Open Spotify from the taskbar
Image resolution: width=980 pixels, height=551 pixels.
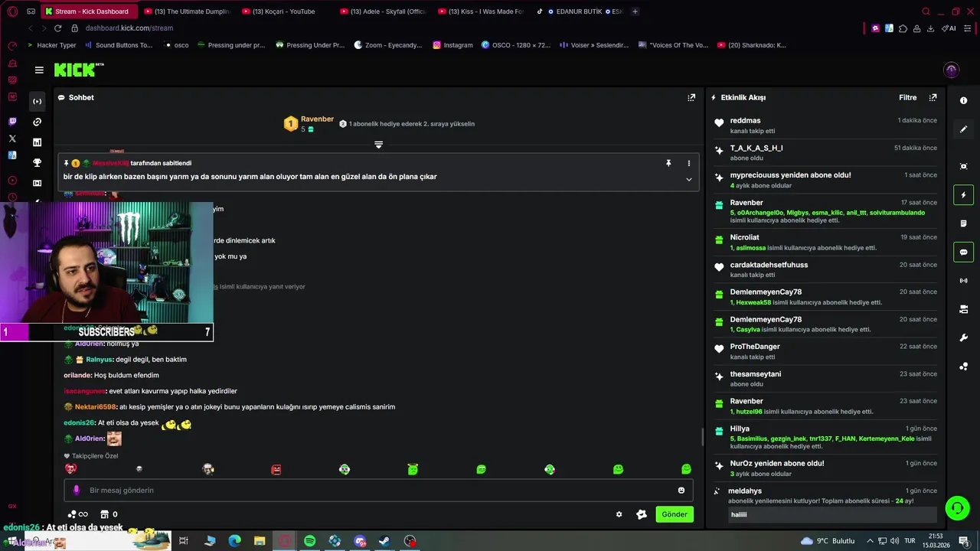[309, 541]
